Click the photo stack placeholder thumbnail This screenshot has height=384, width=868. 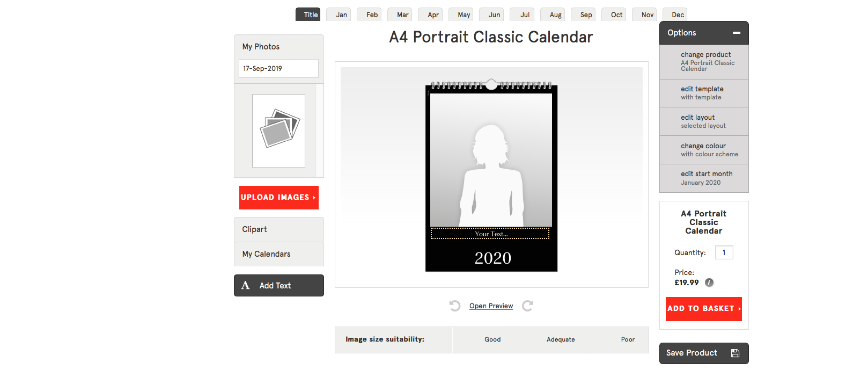(279, 131)
